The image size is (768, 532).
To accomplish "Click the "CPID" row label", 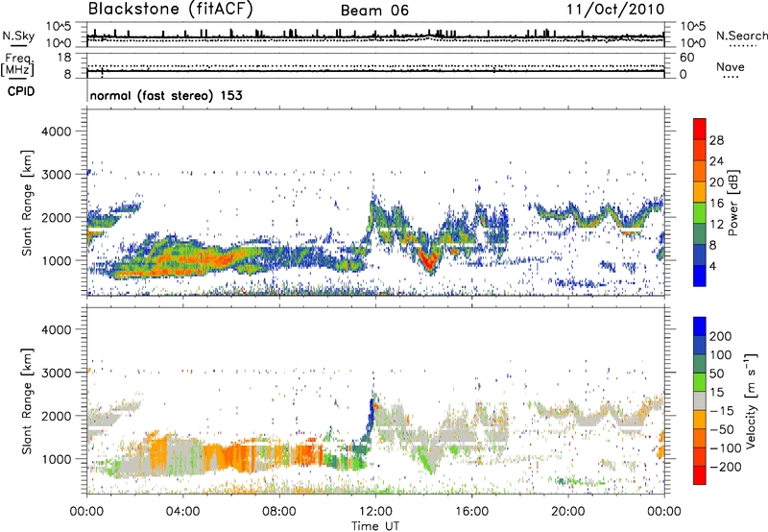I will click(x=21, y=91).
